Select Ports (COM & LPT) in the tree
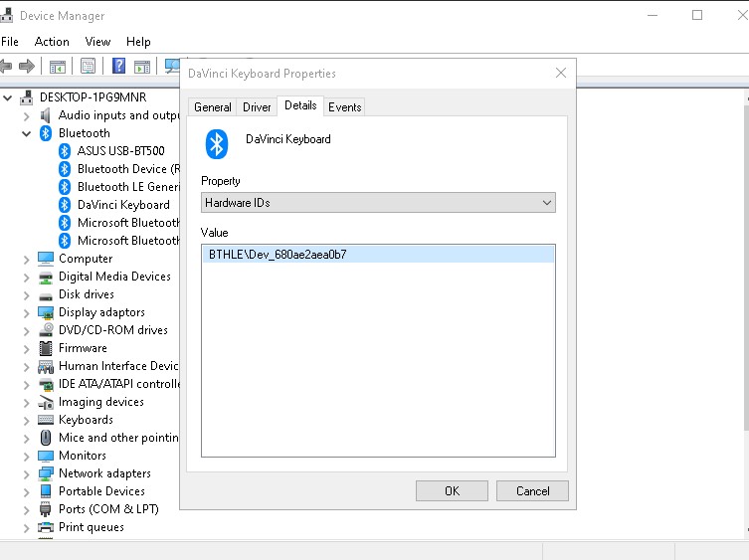749x560 pixels. pos(108,509)
